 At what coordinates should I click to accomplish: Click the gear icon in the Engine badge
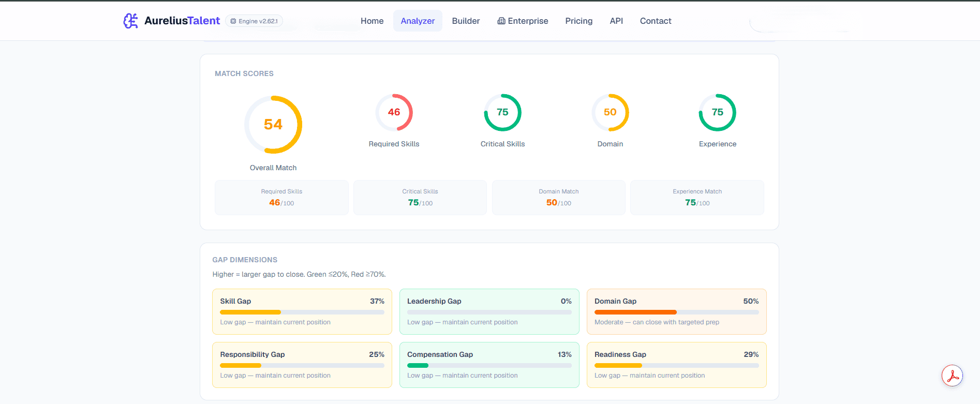(x=233, y=21)
